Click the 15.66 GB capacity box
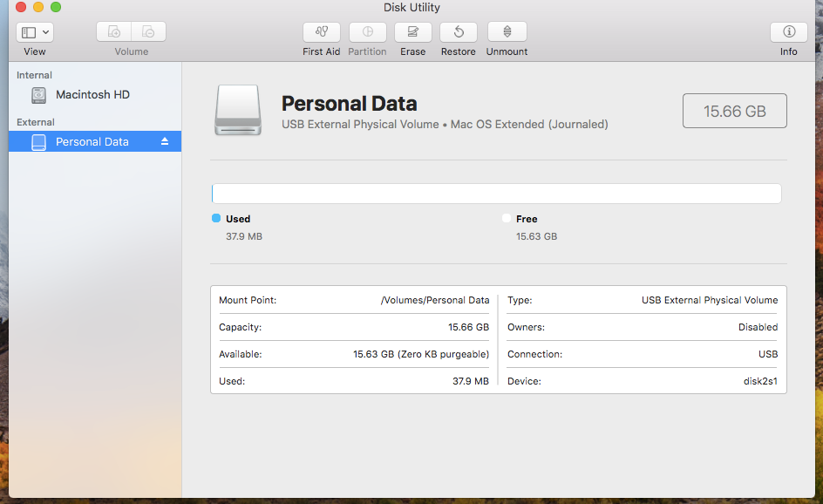The height and width of the screenshot is (504, 823). pyautogui.click(x=734, y=111)
